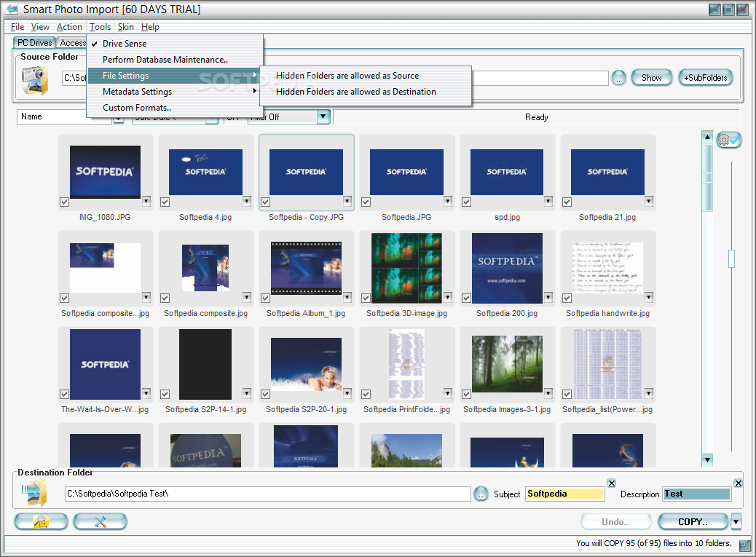
Task: Click the COPY.. button
Action: 693,521
